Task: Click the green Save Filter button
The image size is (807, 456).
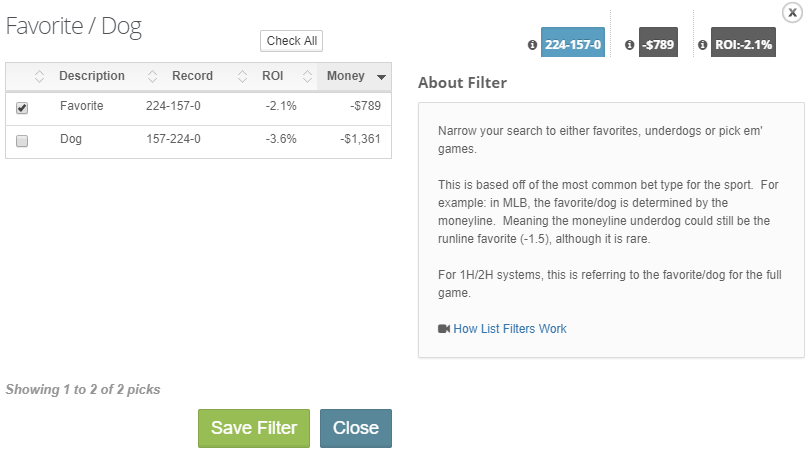Action: click(x=254, y=428)
